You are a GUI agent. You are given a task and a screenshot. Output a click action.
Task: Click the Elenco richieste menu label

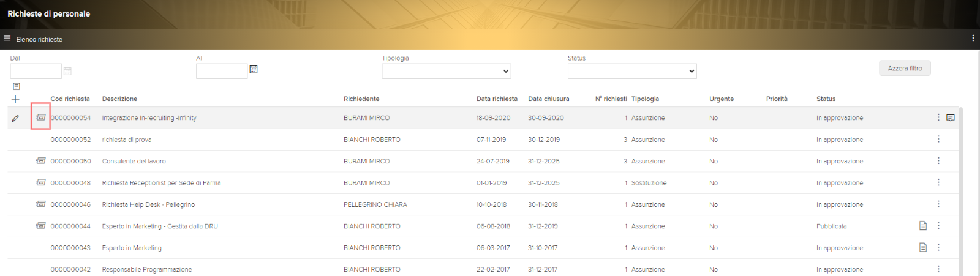point(39,39)
